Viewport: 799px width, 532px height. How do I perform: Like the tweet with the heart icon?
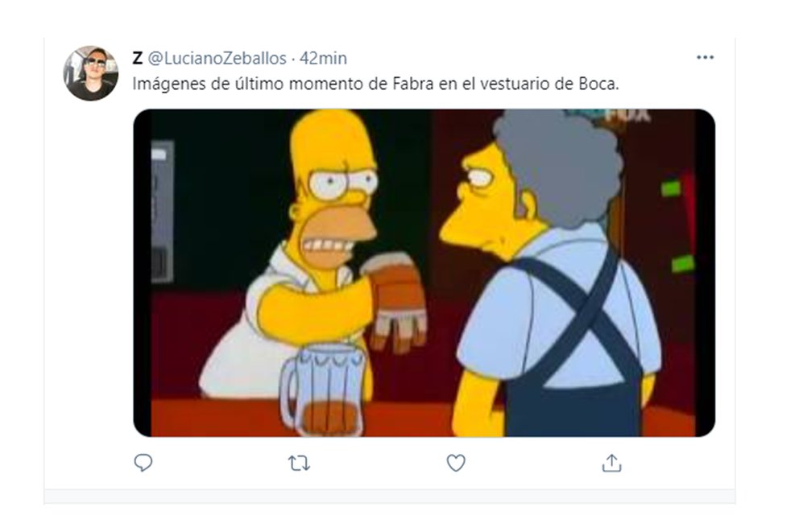pyautogui.click(x=456, y=463)
